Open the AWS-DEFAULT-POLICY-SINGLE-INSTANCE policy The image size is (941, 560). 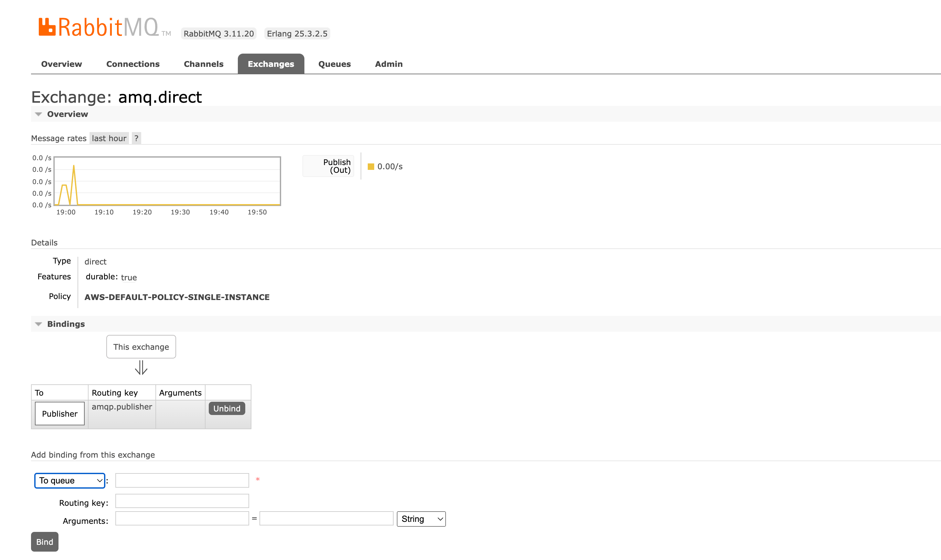point(177,297)
